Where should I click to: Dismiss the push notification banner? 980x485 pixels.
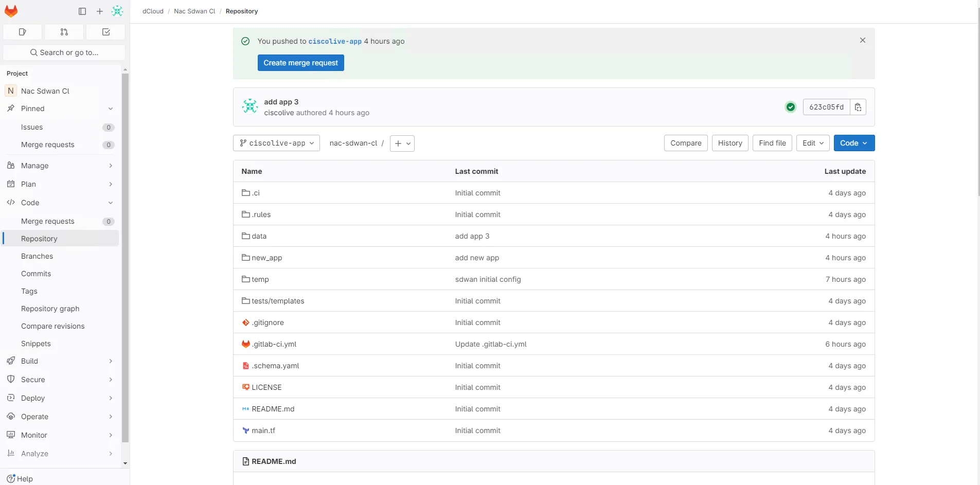pos(862,40)
